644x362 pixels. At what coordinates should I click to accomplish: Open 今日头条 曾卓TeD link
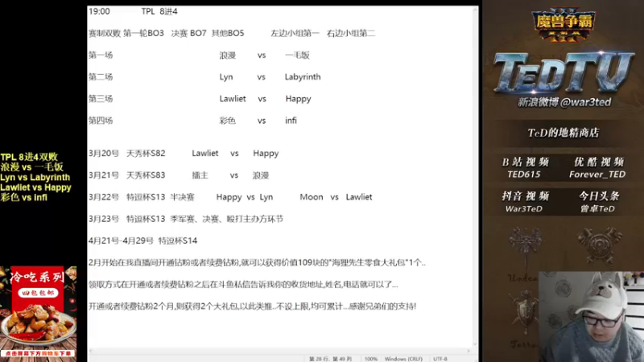click(x=598, y=202)
